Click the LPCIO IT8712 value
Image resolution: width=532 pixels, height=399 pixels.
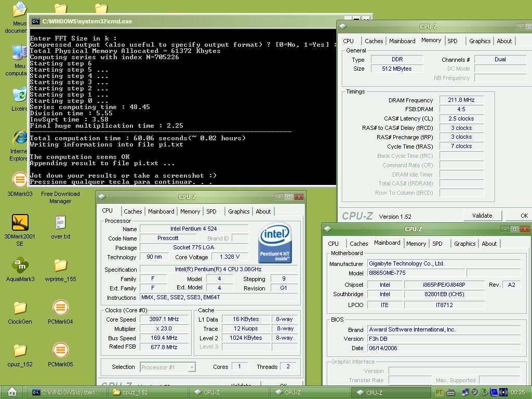pyautogui.click(x=444, y=305)
